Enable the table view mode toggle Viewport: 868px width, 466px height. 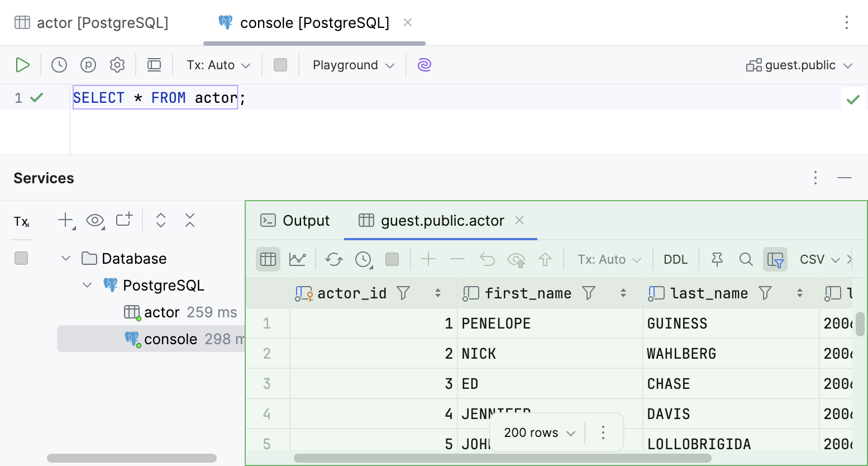pos(268,259)
